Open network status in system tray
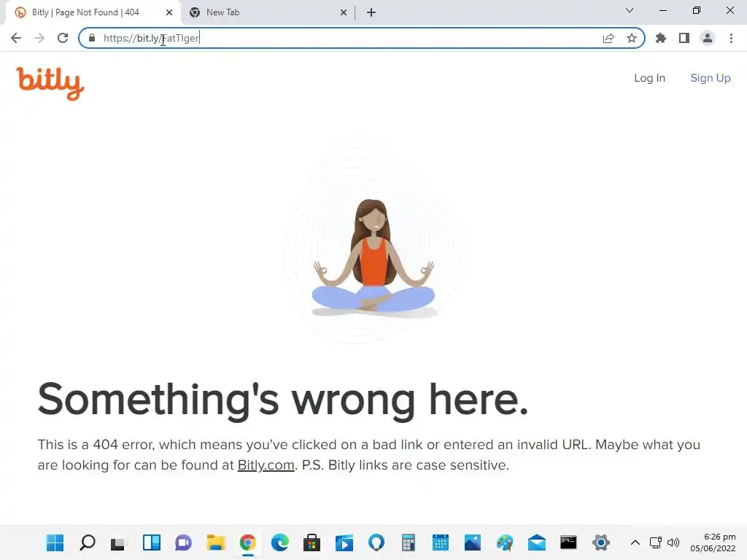 [x=656, y=542]
